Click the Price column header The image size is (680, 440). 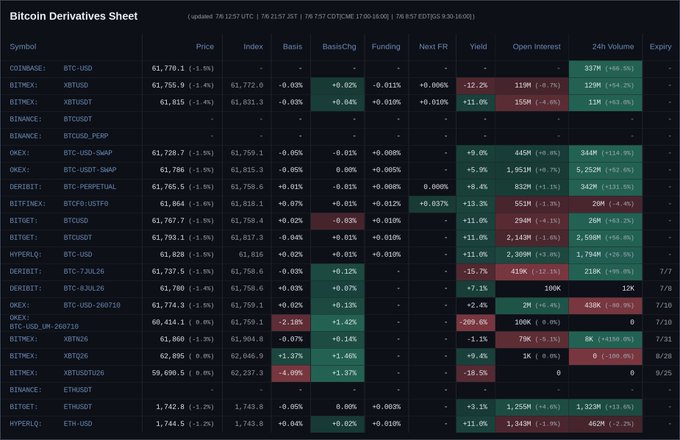point(205,46)
